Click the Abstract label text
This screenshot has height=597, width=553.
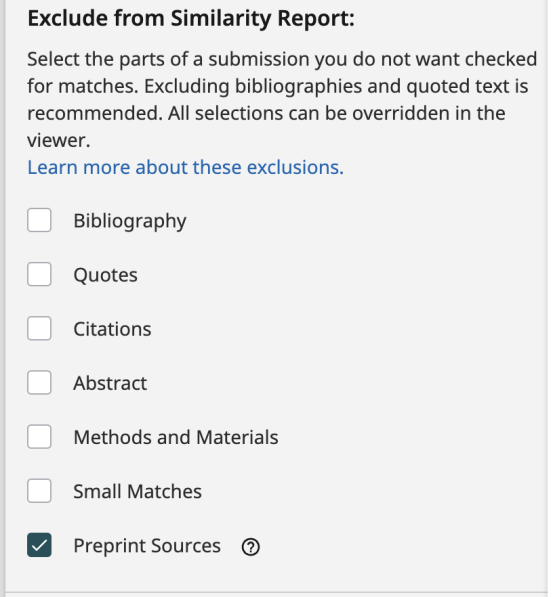(x=110, y=383)
